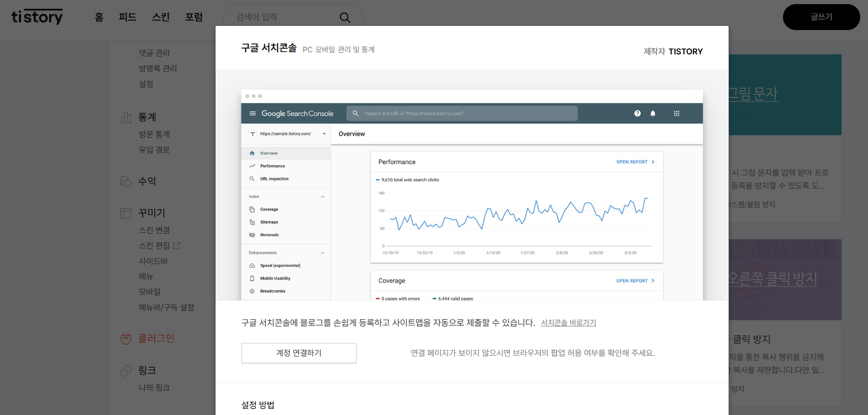Image resolution: width=868 pixels, height=415 pixels.
Task: Open 모바일 in sidebar
Action: click(150, 292)
